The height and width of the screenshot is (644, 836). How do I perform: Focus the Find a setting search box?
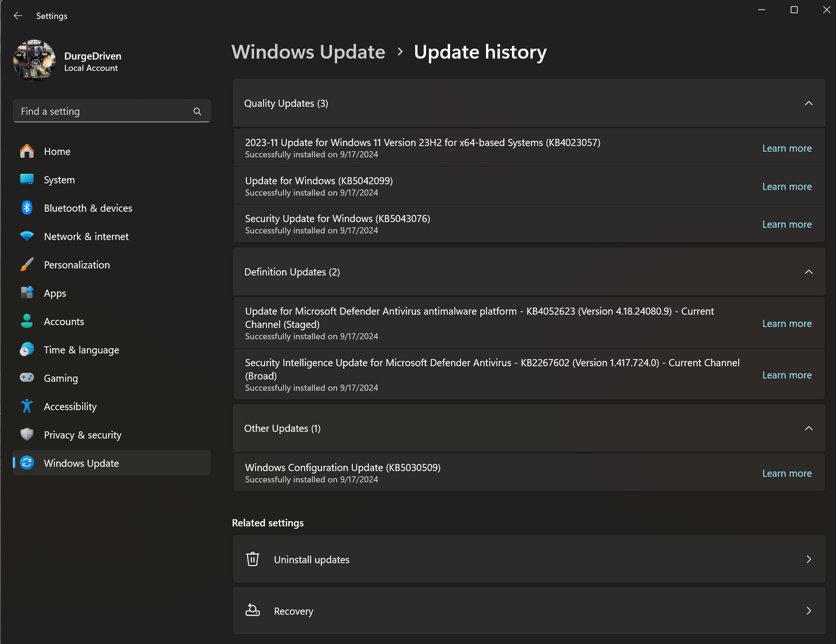point(111,111)
